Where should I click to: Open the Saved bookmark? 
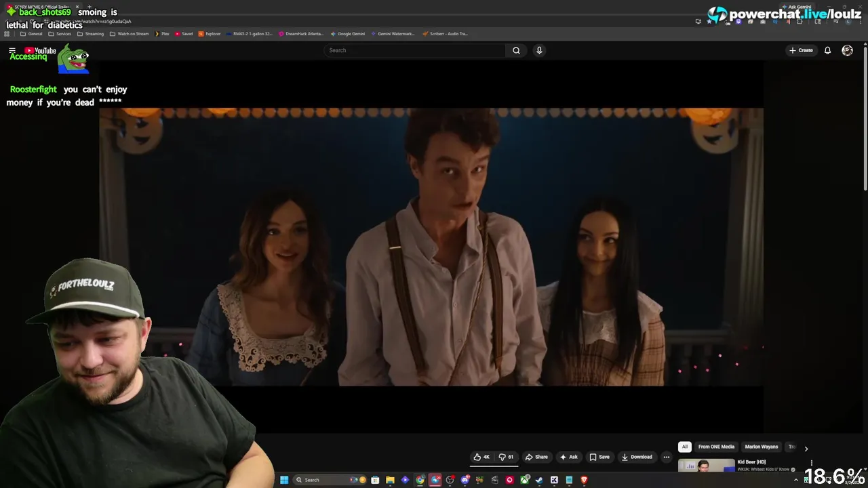(x=184, y=34)
